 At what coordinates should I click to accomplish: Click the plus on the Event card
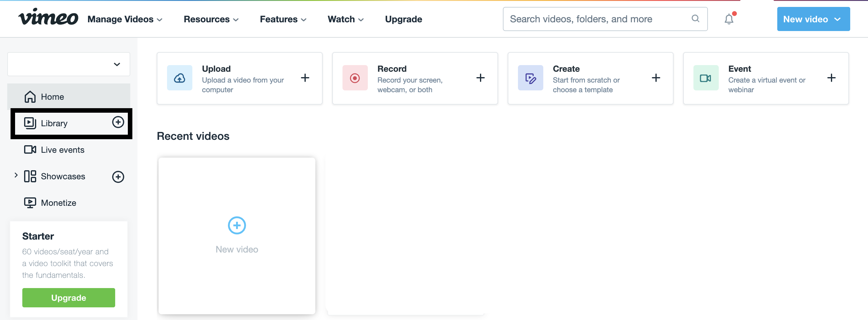[x=831, y=78]
